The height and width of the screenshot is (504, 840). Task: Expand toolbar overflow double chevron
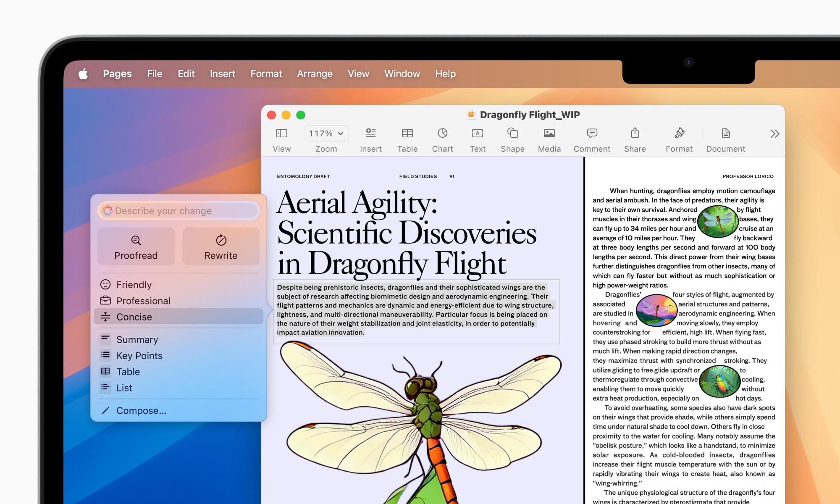[775, 134]
